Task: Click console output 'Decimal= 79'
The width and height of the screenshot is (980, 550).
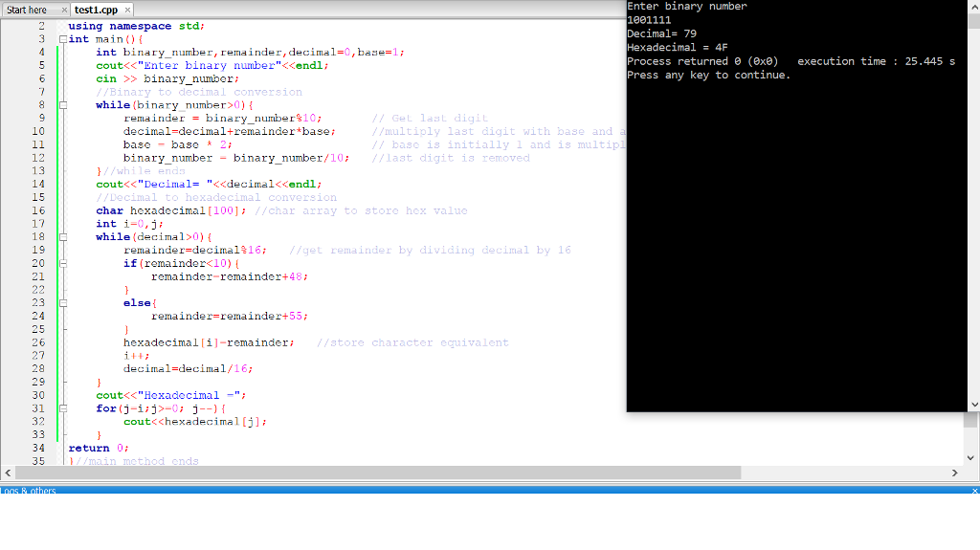Action: pyautogui.click(x=662, y=33)
